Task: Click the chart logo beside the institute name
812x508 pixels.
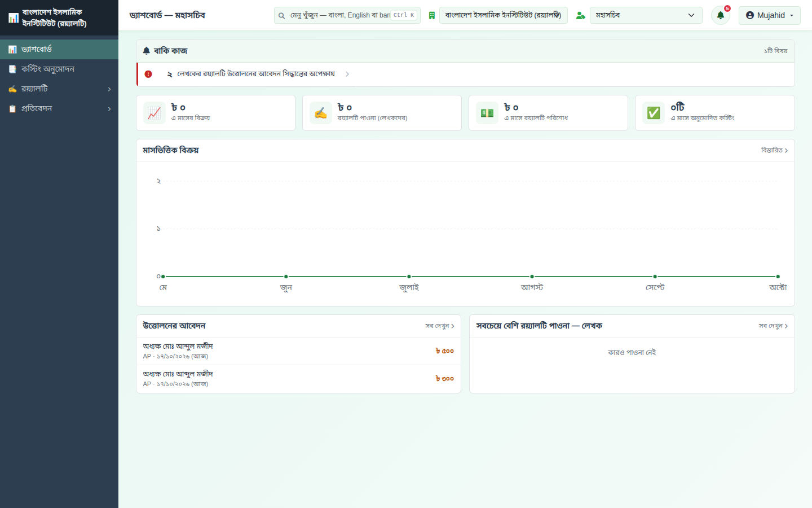Action: [14, 18]
